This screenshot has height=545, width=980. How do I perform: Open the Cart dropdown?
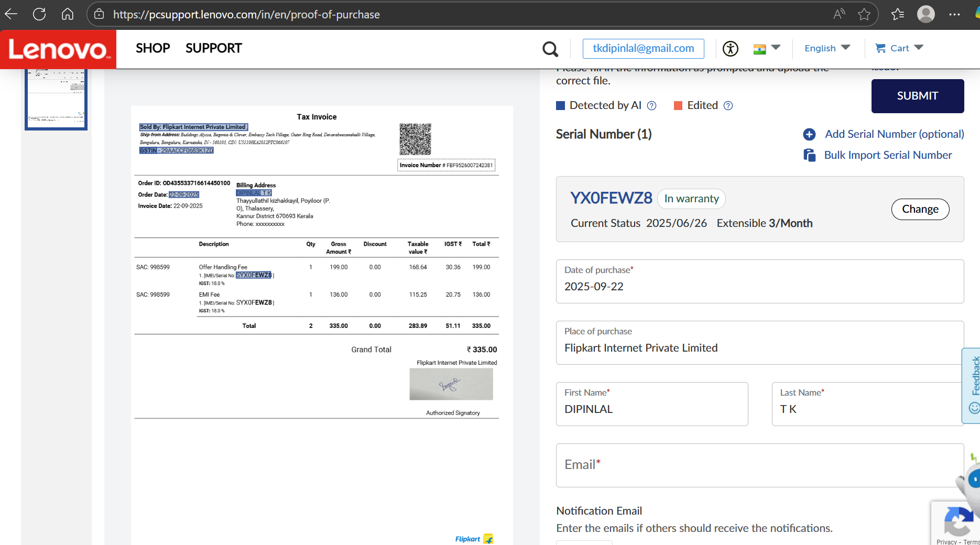tap(899, 48)
